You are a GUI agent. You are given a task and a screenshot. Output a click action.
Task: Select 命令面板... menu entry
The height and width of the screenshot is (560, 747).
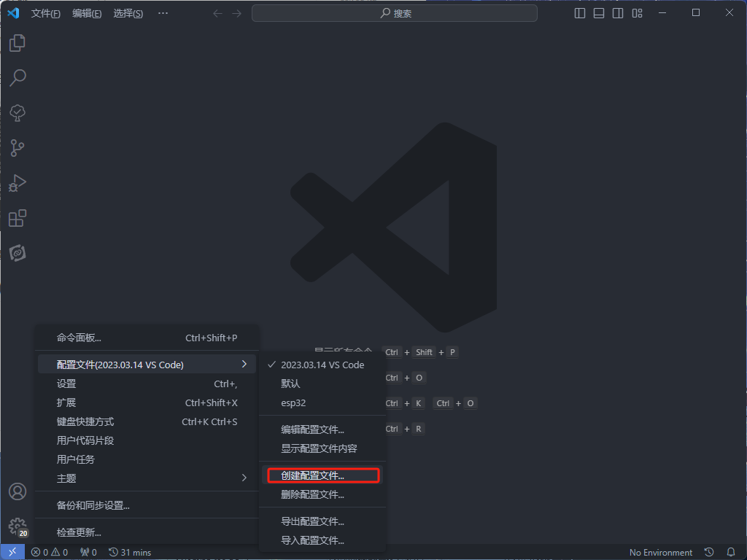tap(147, 338)
